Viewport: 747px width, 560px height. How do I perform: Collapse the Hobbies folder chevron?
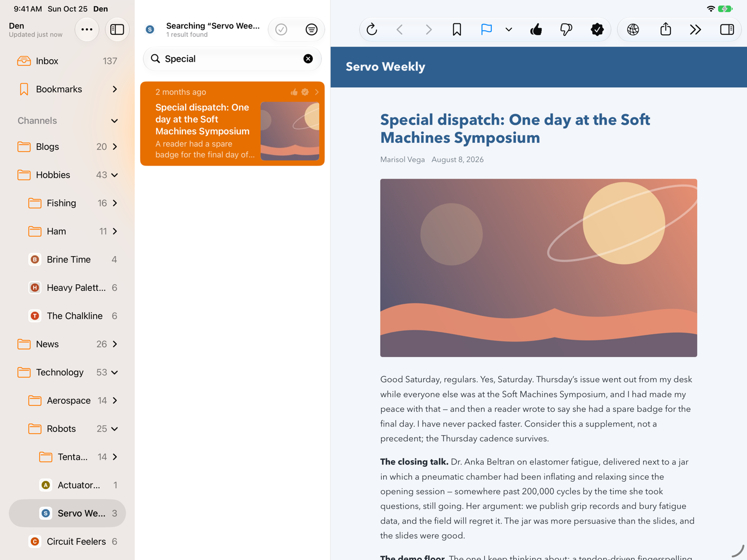[x=115, y=175]
